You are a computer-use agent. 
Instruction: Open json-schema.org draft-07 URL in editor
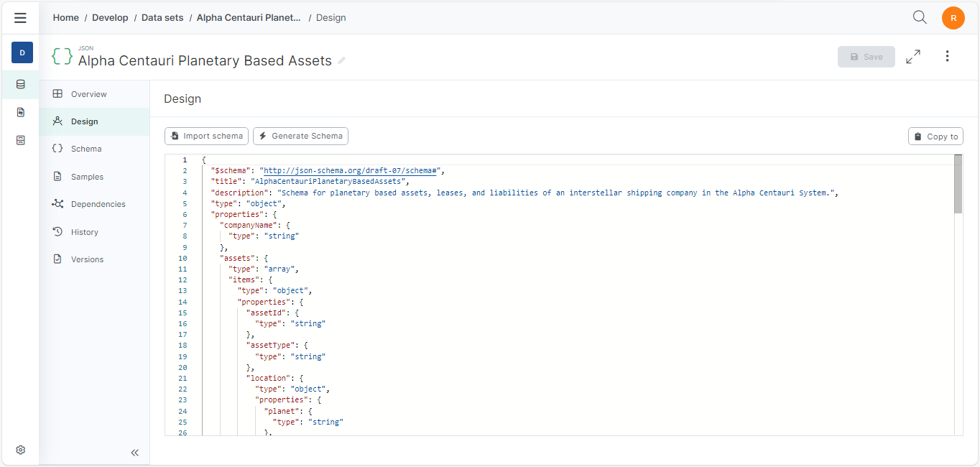[351, 171]
